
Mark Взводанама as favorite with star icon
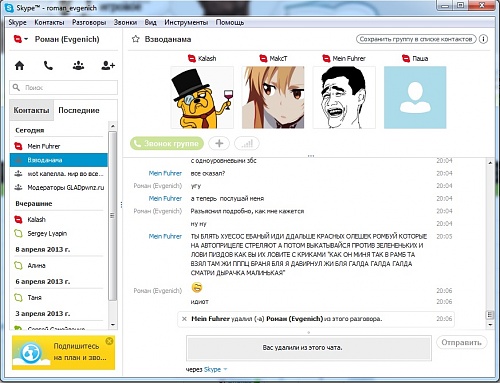click(x=135, y=39)
